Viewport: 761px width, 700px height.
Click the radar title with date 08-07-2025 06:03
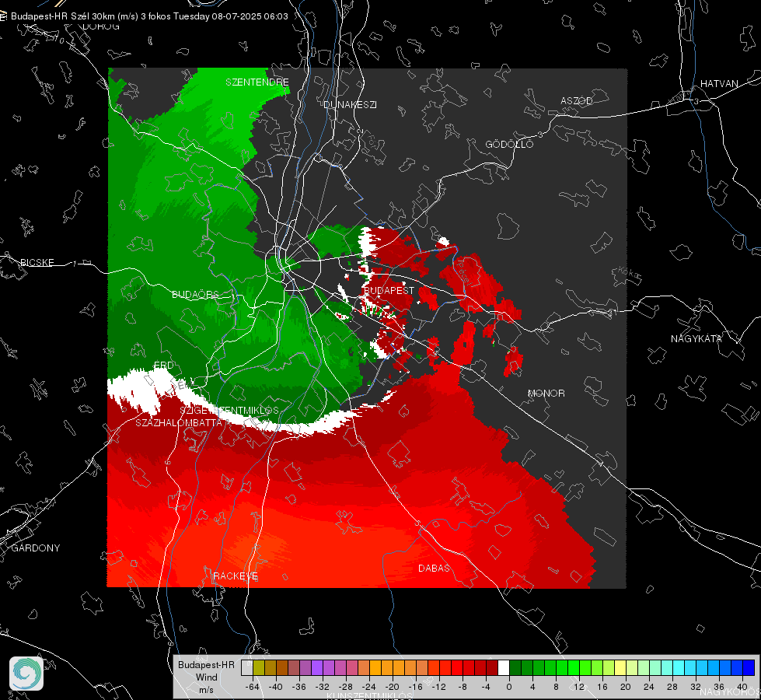pyautogui.click(x=149, y=16)
